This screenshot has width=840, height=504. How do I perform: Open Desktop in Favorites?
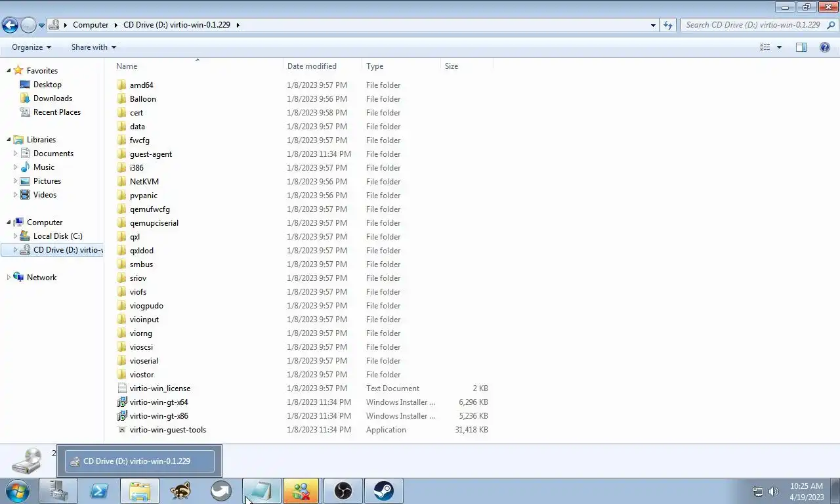click(x=47, y=85)
